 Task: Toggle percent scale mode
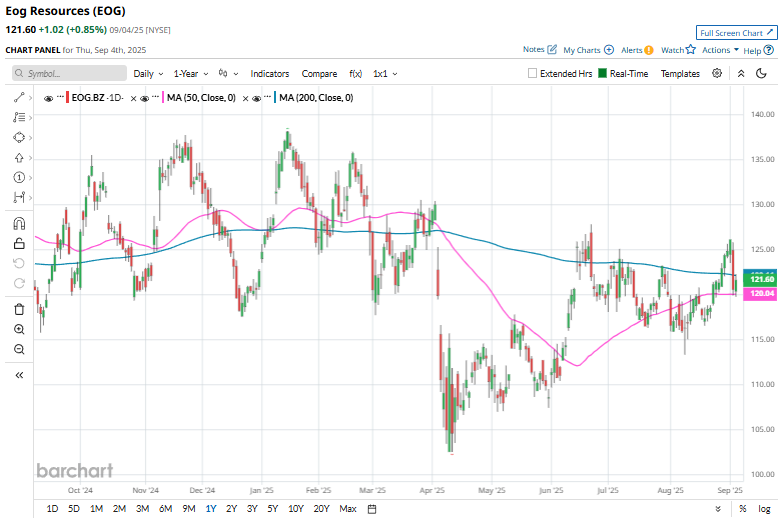(743, 509)
